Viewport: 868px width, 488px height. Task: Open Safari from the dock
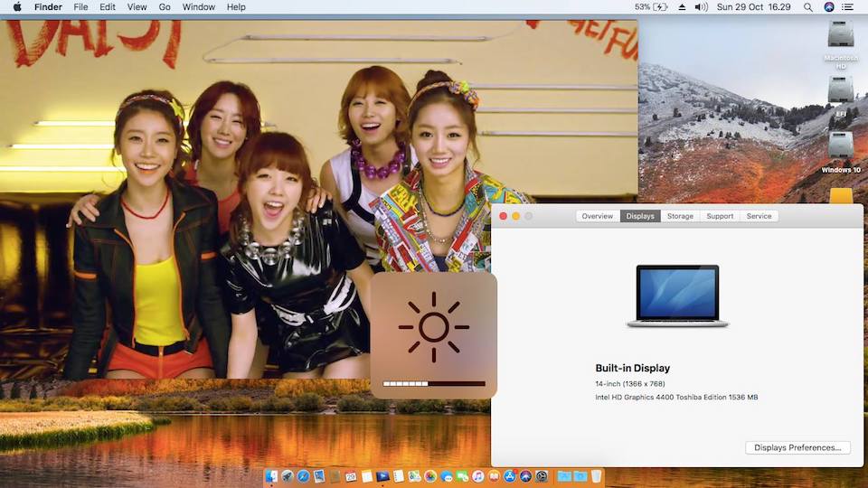coord(303,476)
